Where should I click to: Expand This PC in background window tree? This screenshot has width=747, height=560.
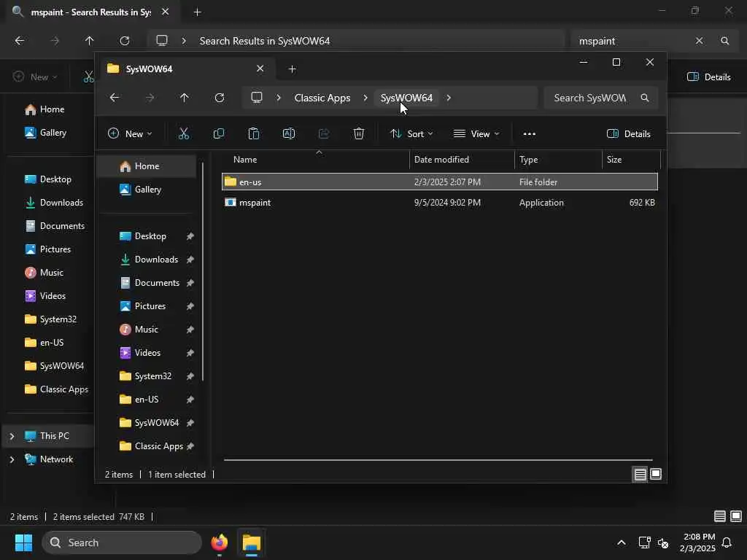(12, 436)
